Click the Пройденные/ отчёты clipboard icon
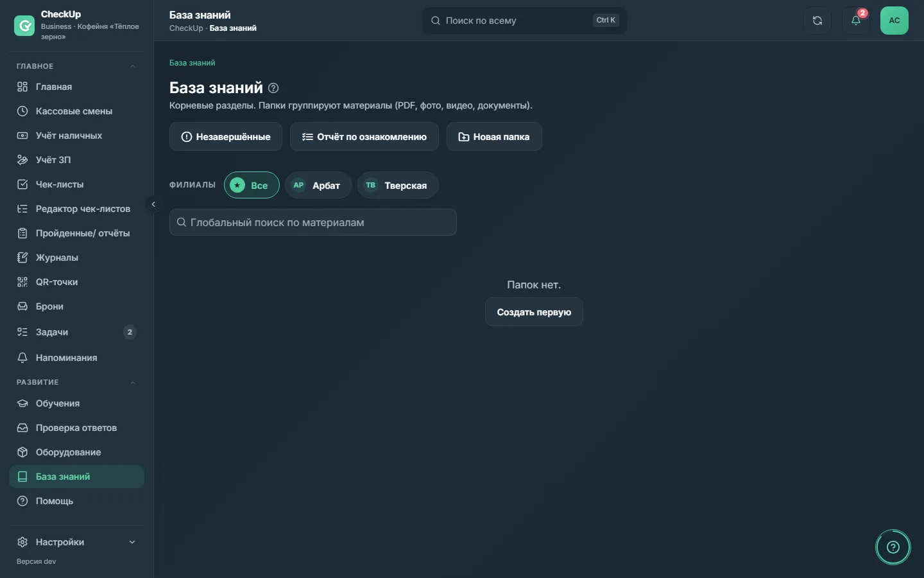This screenshot has height=578, width=924. coord(22,233)
